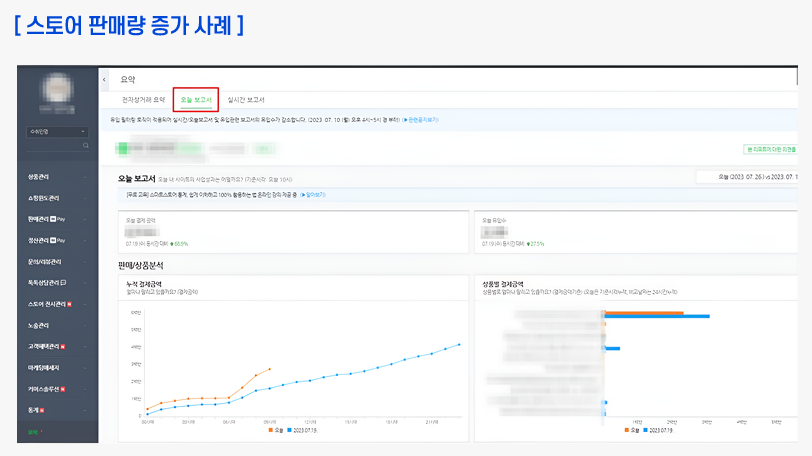This screenshot has width=812, height=456.
Task: Click the red N badge on 고객혜택관리
Action: tap(63, 346)
